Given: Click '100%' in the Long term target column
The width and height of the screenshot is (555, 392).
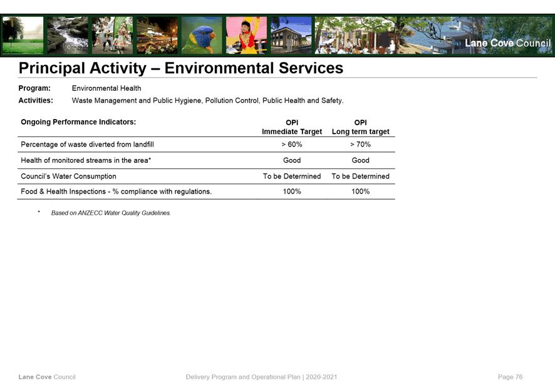Looking at the screenshot, I should tap(361, 192).
